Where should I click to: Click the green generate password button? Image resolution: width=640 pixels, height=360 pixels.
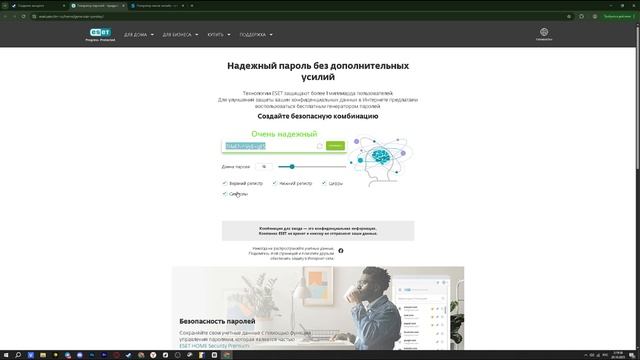(335, 146)
